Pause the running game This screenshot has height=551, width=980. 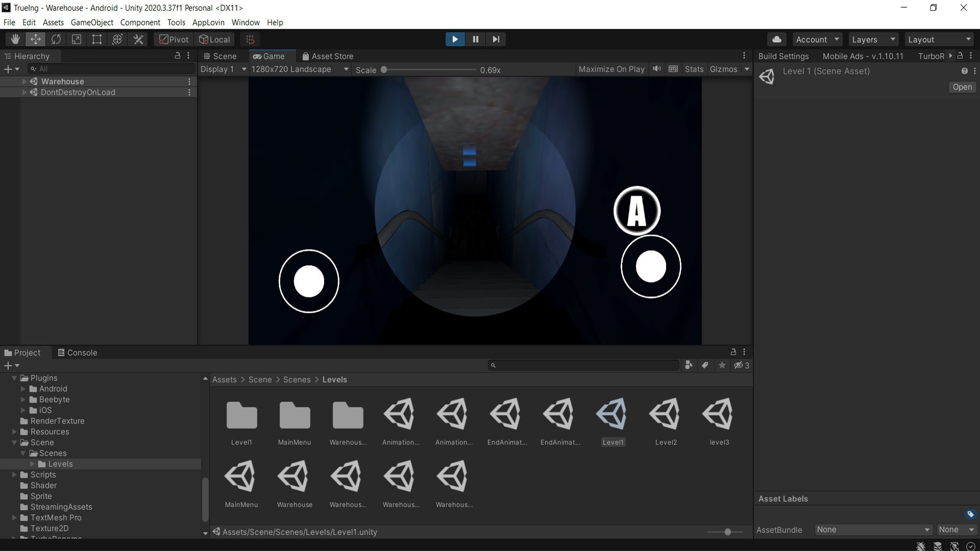click(475, 39)
